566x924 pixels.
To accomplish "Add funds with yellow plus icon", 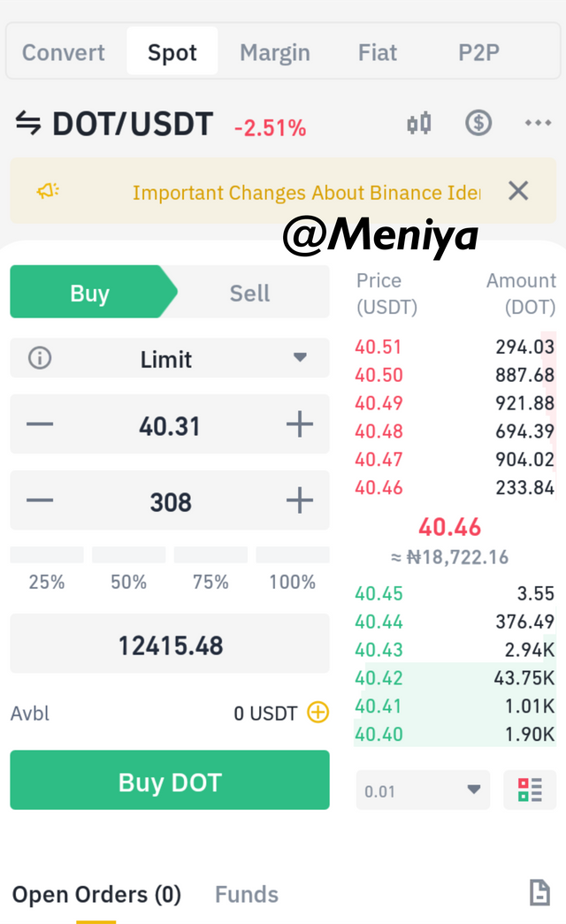I will point(318,713).
